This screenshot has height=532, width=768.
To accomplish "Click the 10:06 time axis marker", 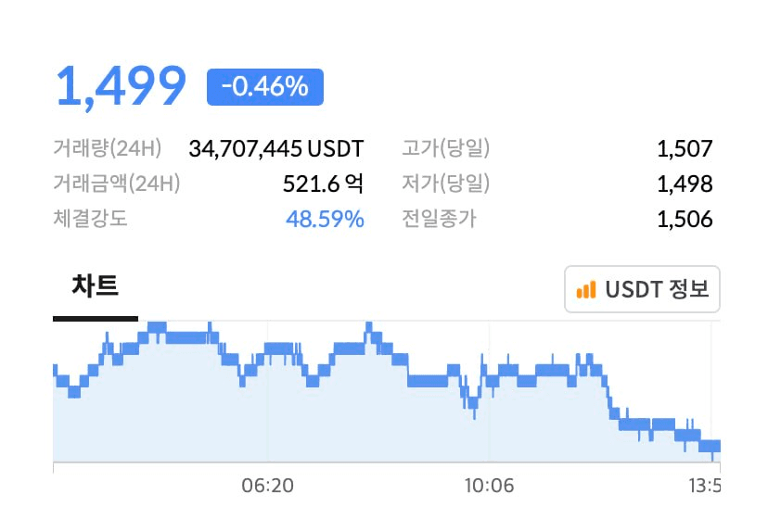I will pos(490,486).
